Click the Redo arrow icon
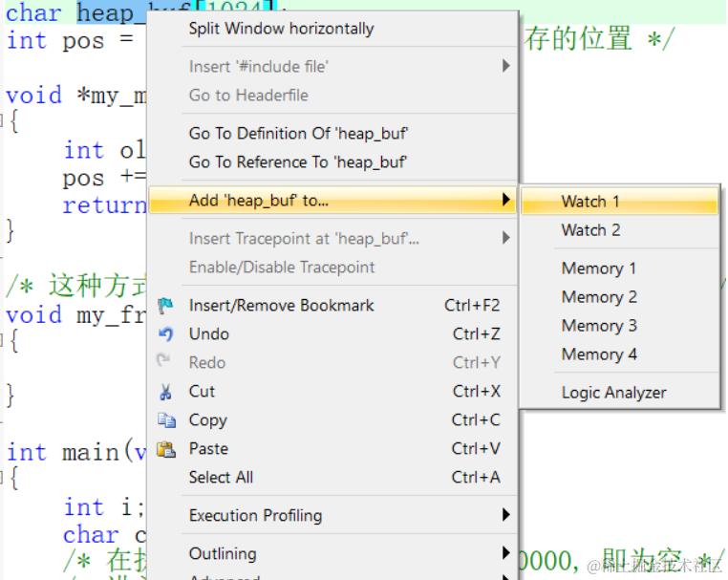The width and height of the screenshot is (728, 580). 163,361
